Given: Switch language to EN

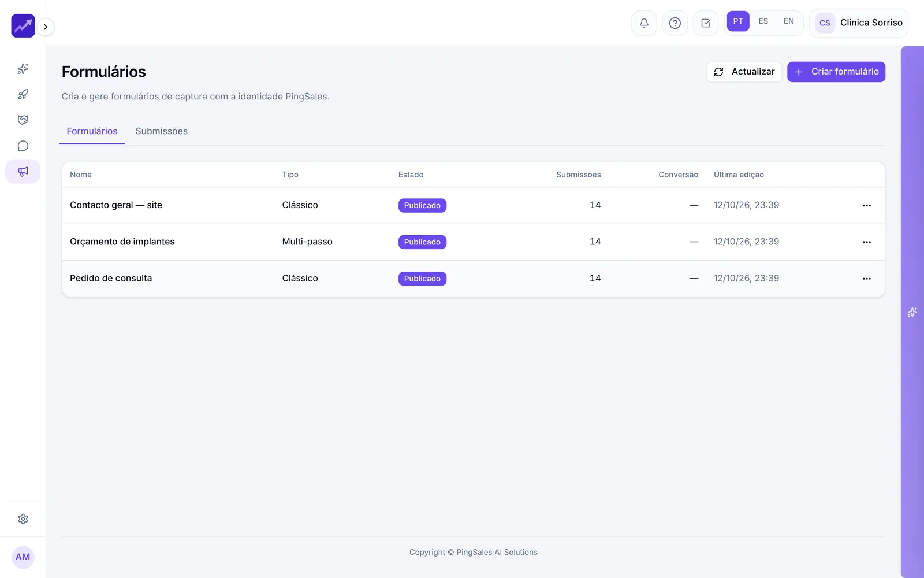Looking at the screenshot, I should click(x=789, y=21).
